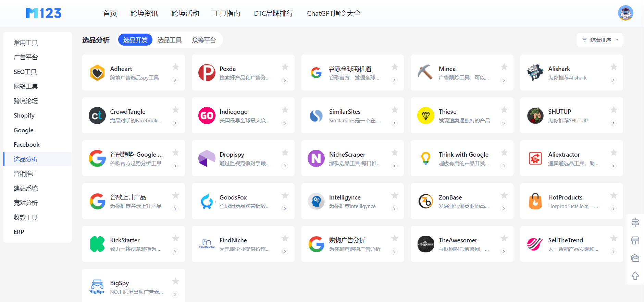Click the mail icon in floating sidebar
The height and width of the screenshot is (302, 644).
click(635, 258)
